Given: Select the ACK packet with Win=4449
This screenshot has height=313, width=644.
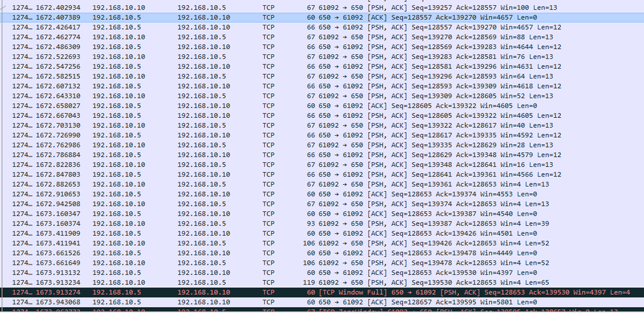Looking at the screenshot, I should pos(322,253).
